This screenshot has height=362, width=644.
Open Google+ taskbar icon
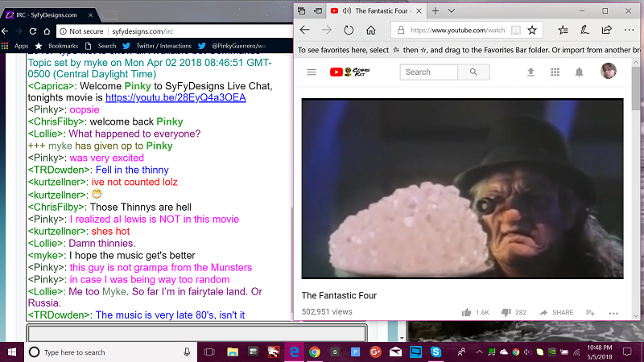tap(375, 352)
